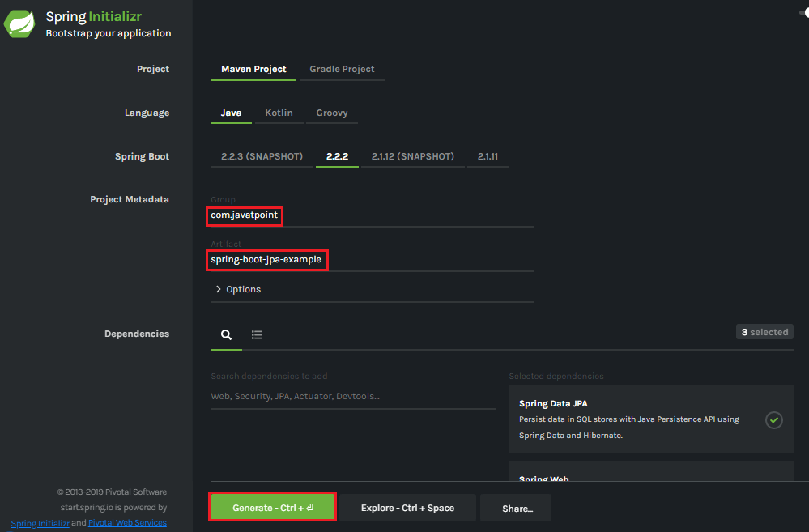Open the Pivotal Web Services link
809x532 pixels.
[x=127, y=523]
